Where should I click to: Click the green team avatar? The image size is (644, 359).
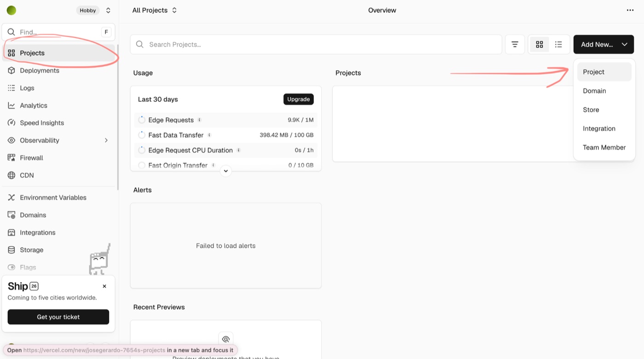pyautogui.click(x=11, y=10)
